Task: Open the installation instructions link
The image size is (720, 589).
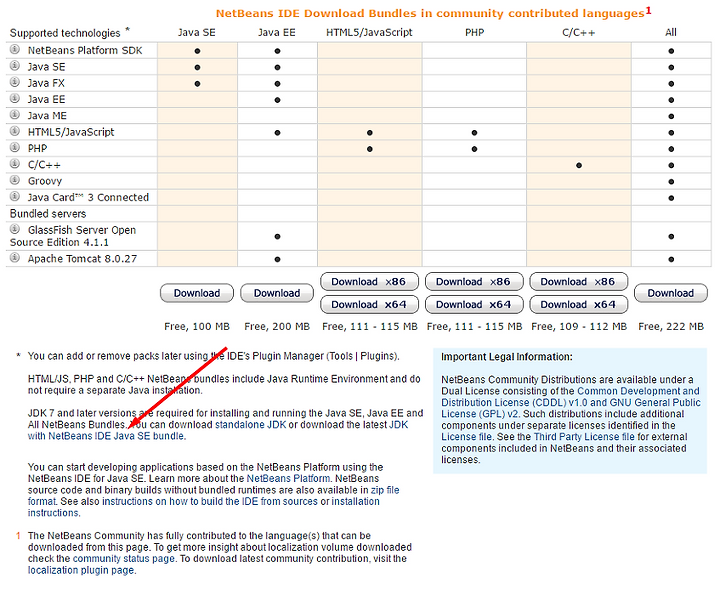Action: coord(356,501)
